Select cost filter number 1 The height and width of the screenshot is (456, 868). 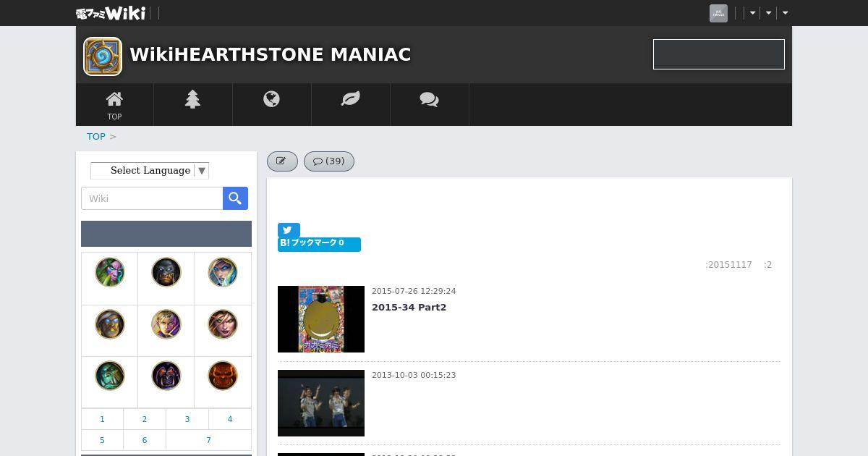click(102, 419)
